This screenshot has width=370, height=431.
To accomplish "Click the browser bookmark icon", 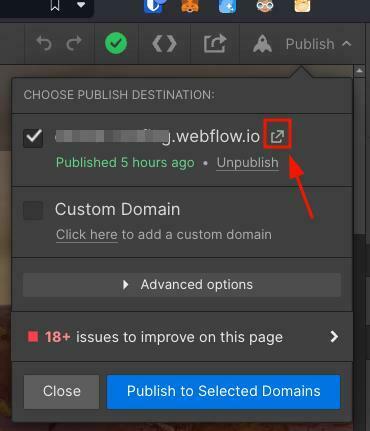I will tap(55, 6).
